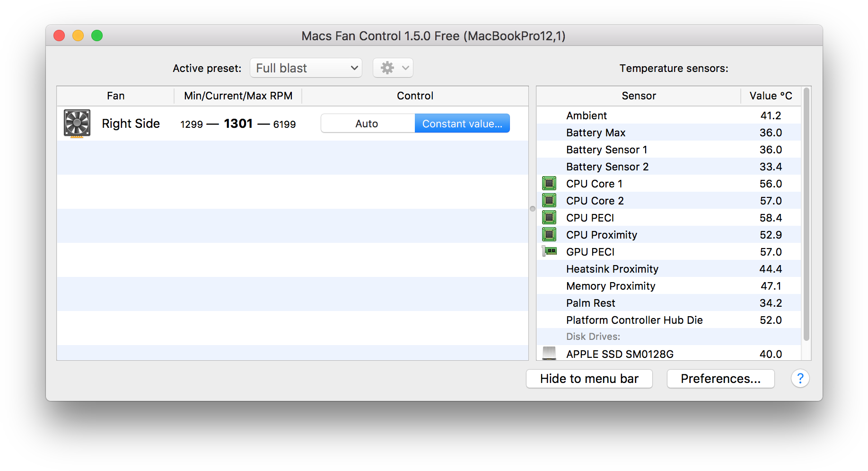Select the Battery Sensor 2 row

669,167
